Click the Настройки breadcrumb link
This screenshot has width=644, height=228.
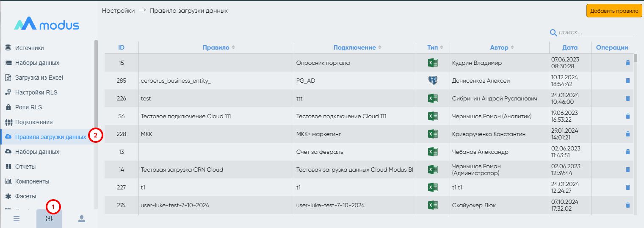[x=119, y=11]
